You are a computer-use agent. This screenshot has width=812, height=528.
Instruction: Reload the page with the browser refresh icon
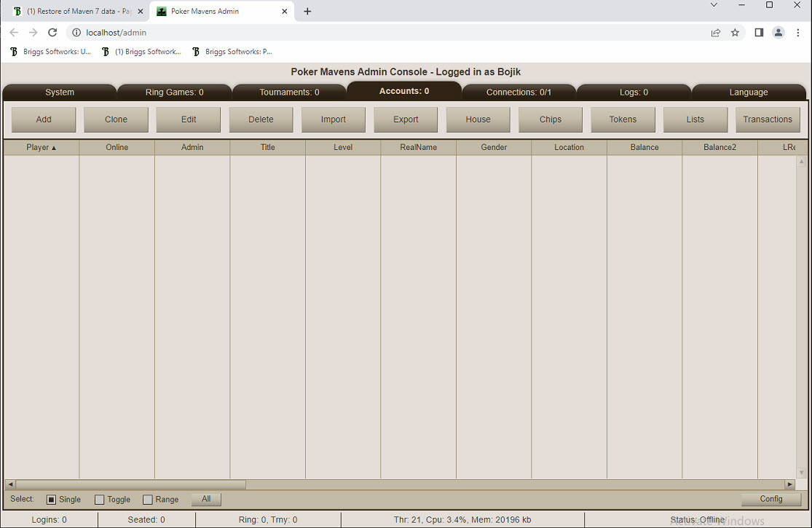(52, 33)
